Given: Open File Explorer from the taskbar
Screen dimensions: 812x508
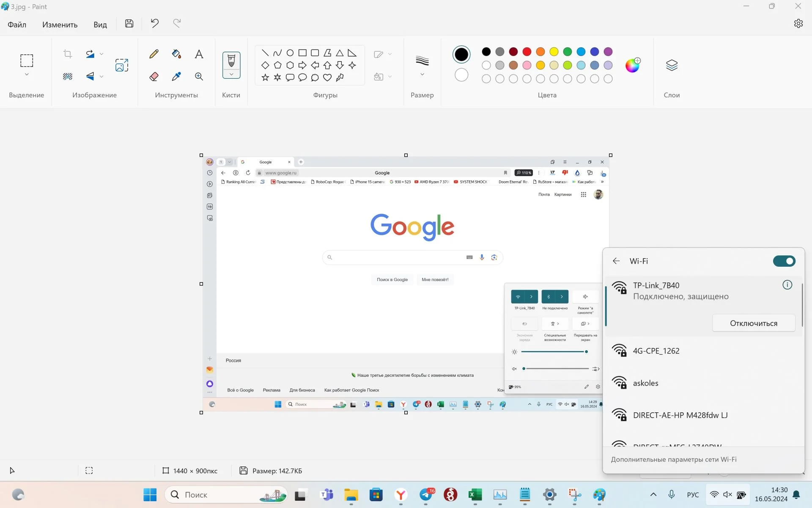Looking at the screenshot, I should 351,494.
